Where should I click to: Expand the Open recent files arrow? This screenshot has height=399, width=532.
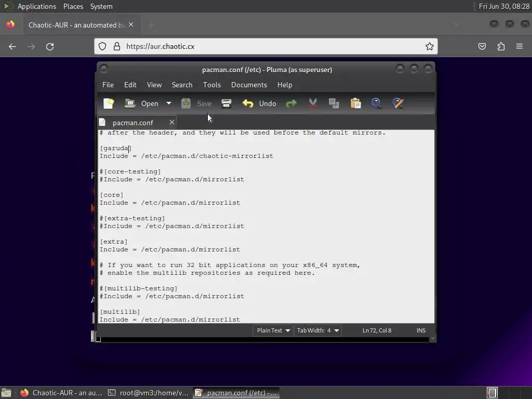click(169, 103)
